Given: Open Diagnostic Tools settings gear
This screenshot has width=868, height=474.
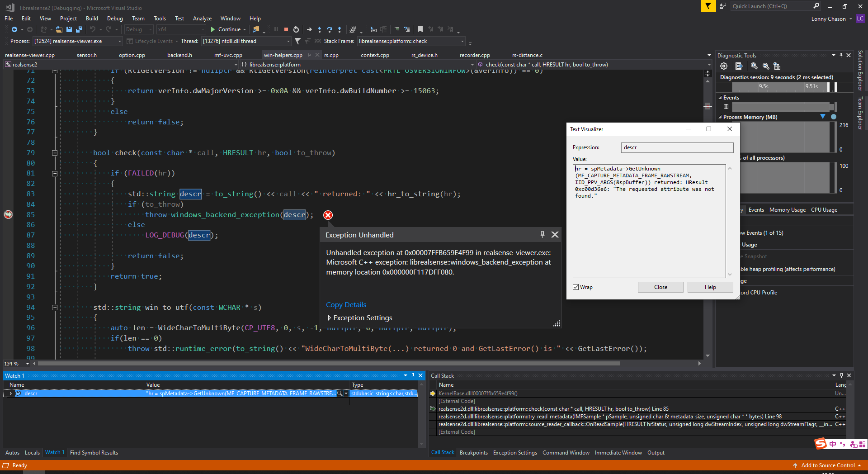Looking at the screenshot, I should 724,66.
